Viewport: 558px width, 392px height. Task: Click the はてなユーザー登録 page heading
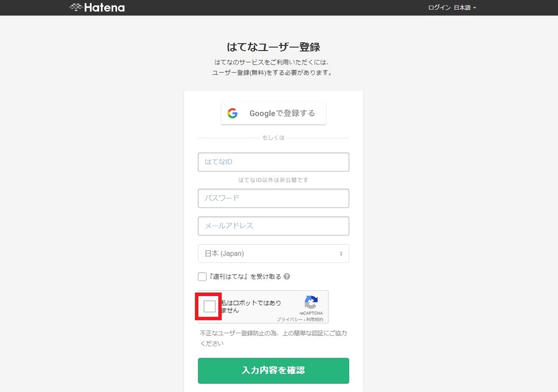tap(273, 47)
